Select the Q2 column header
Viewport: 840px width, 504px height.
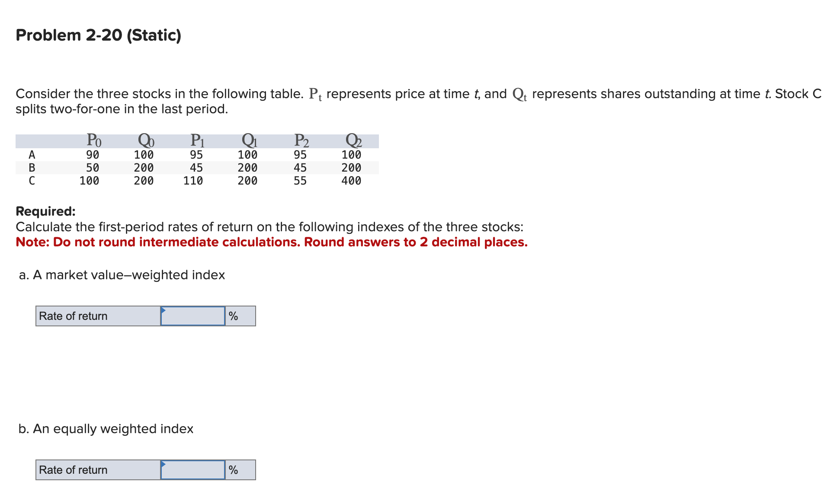click(353, 140)
